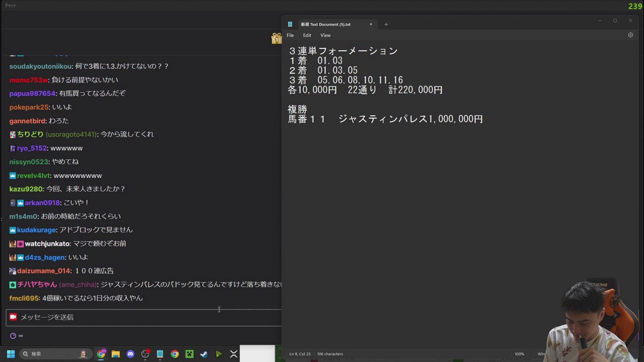Open watchjunkato's chat profile

(x=47, y=244)
